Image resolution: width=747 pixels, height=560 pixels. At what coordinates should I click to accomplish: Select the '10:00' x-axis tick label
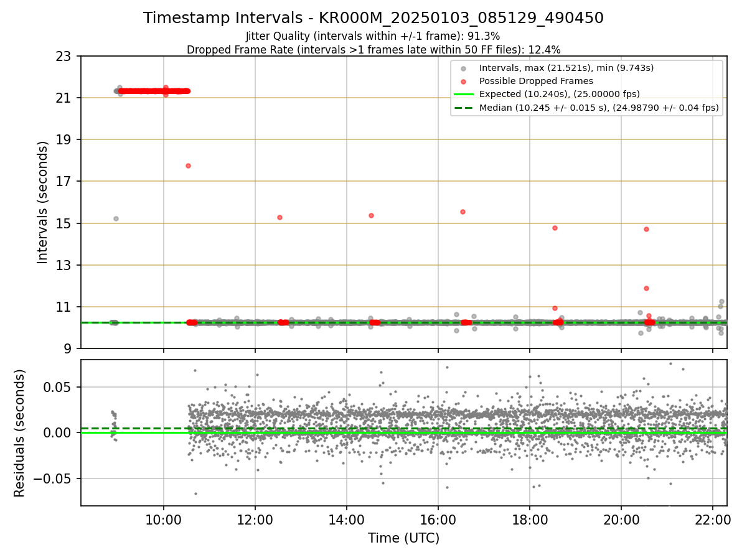coord(164,520)
